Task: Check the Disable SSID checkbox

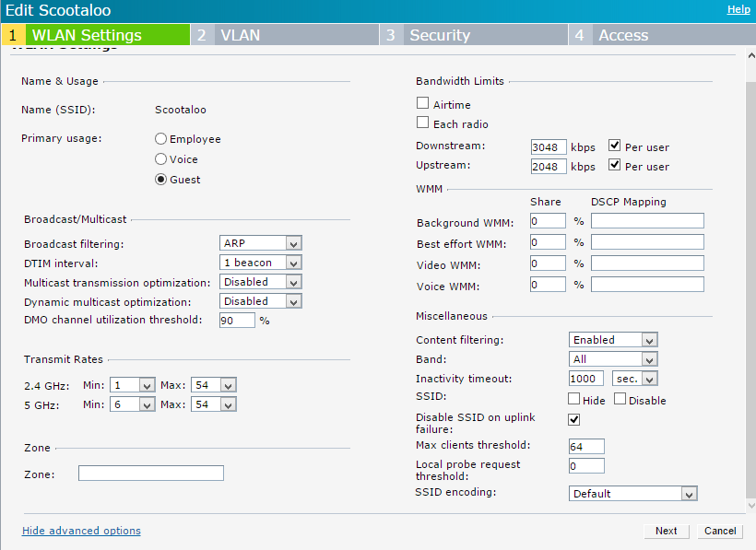Action: pos(620,399)
